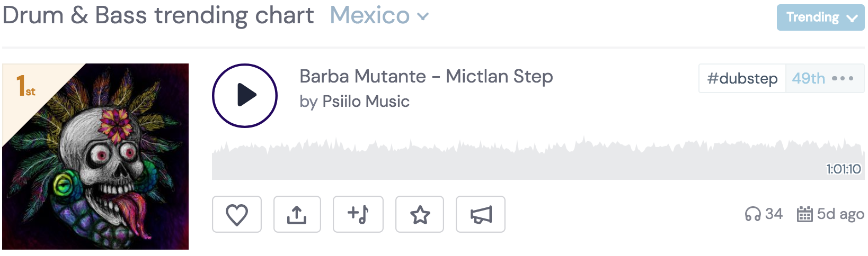Screen dimensions: 868x256
Task: Add track to playlist with the plus-note icon
Action: [358, 214]
